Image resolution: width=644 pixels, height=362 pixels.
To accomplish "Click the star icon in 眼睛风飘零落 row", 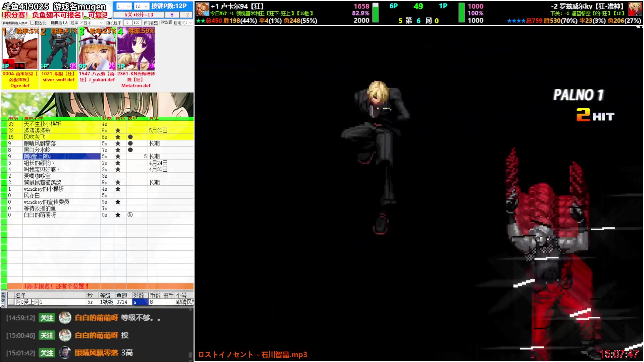I will tap(118, 143).
